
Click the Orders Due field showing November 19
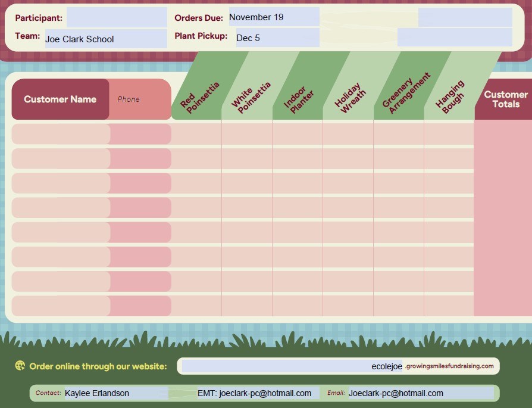pyautogui.click(x=274, y=17)
